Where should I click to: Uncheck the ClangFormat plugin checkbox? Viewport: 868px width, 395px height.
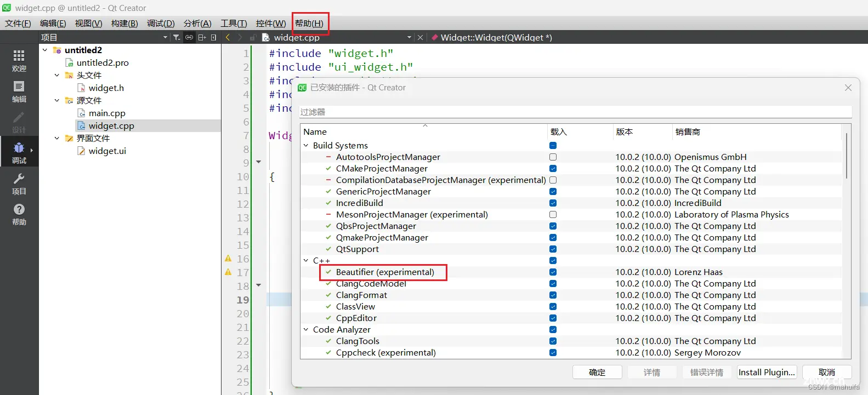[553, 295]
